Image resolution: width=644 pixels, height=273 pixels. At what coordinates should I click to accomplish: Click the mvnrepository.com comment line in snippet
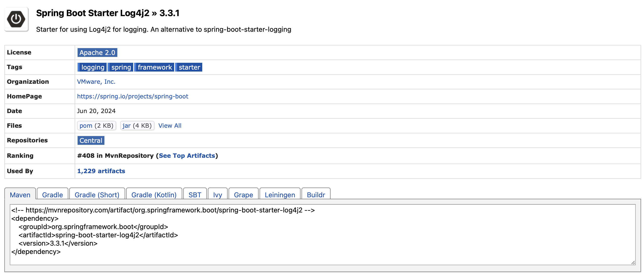click(163, 210)
